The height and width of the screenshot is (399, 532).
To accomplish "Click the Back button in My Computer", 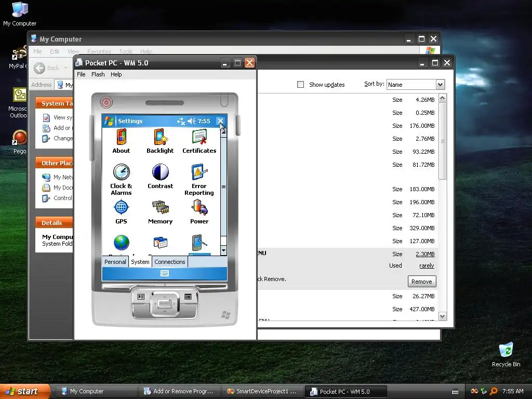I will pyautogui.click(x=47, y=68).
